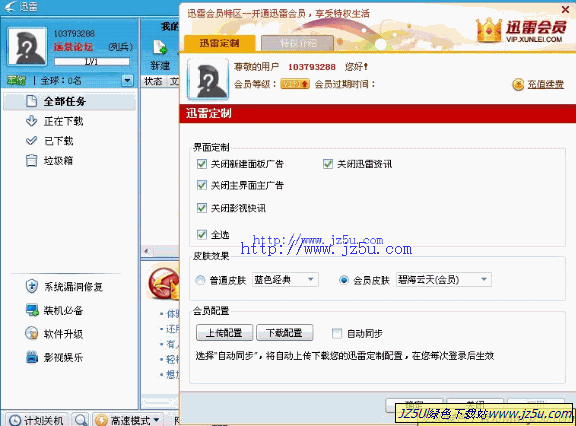Switch to 特权介绍 tab
The image size is (576, 426).
298,43
